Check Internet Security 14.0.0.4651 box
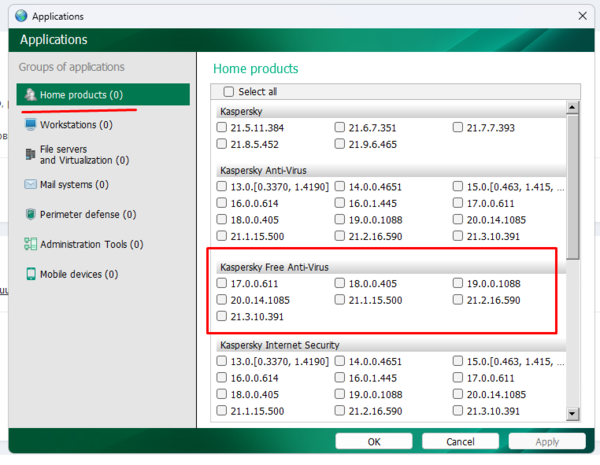 coord(339,361)
